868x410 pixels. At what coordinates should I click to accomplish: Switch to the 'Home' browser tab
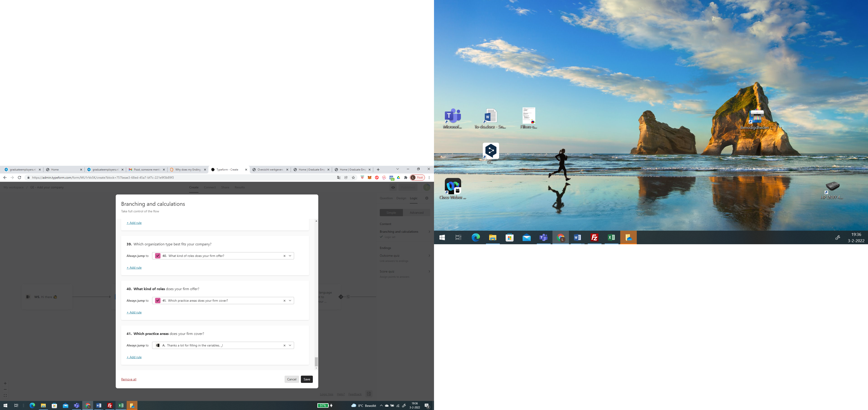(x=64, y=170)
